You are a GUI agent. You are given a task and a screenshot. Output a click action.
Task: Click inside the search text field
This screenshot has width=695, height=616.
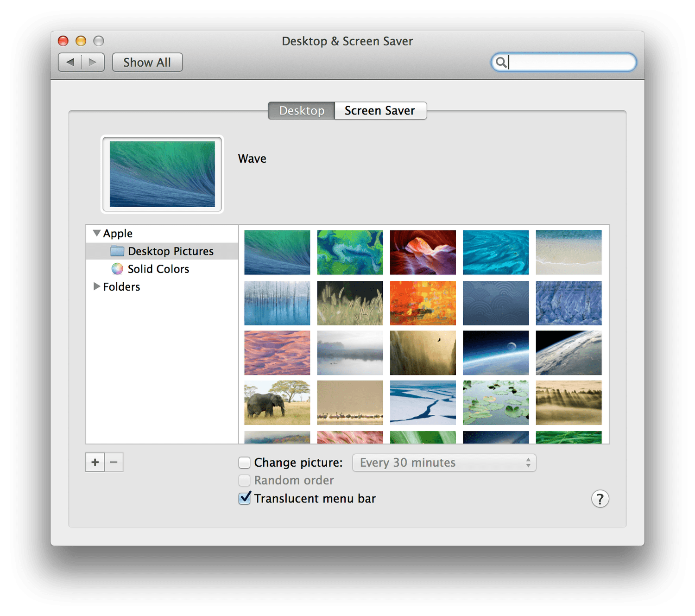click(570, 62)
